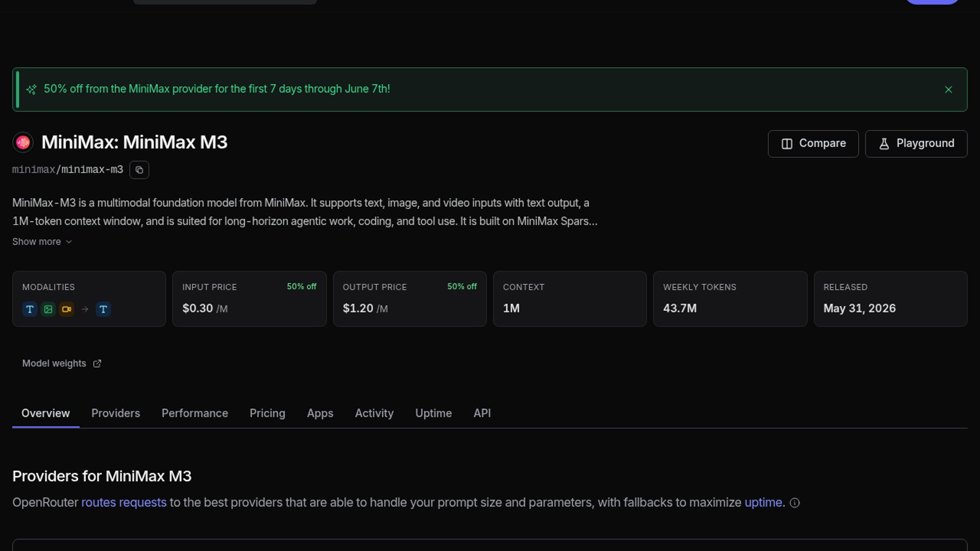Click the May 31, 2026 release date
The image size is (980, 551).
pyautogui.click(x=860, y=309)
